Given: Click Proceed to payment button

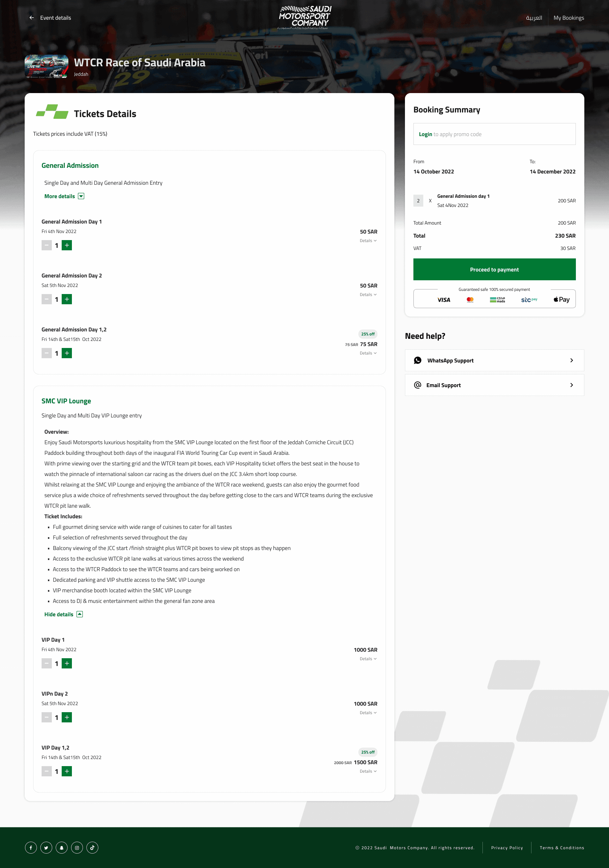Looking at the screenshot, I should [x=494, y=270].
